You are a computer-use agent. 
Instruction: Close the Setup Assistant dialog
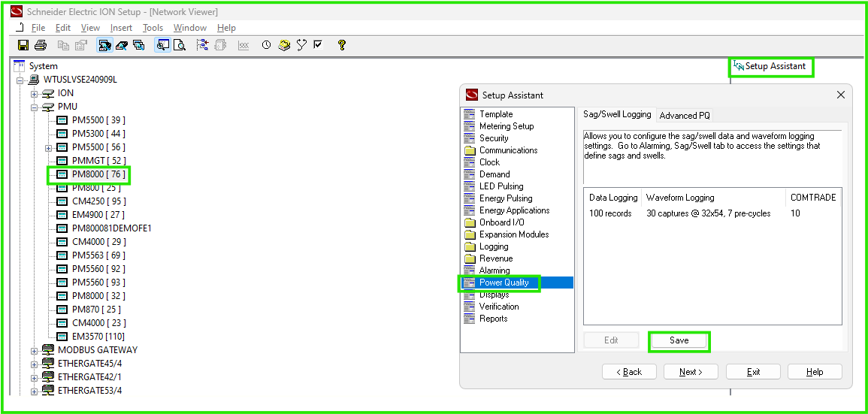[841, 95]
